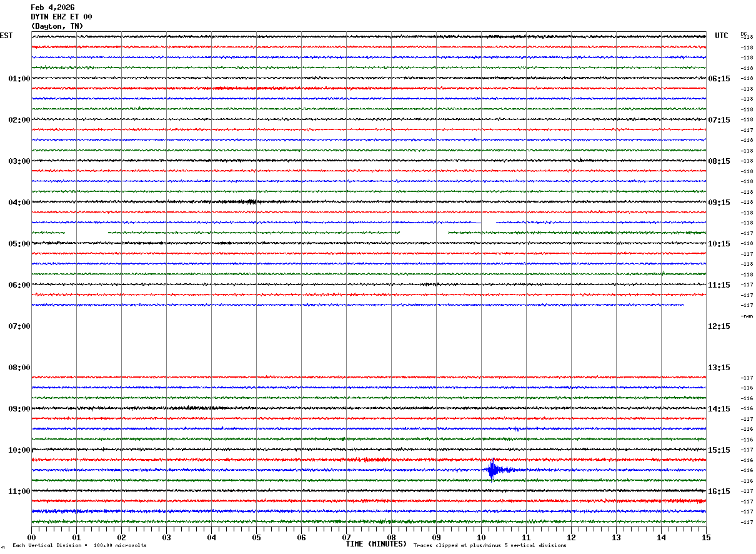The width and height of the screenshot is (756, 554).
Task: Click the green trace gap near minute 1
Action: click(86, 233)
